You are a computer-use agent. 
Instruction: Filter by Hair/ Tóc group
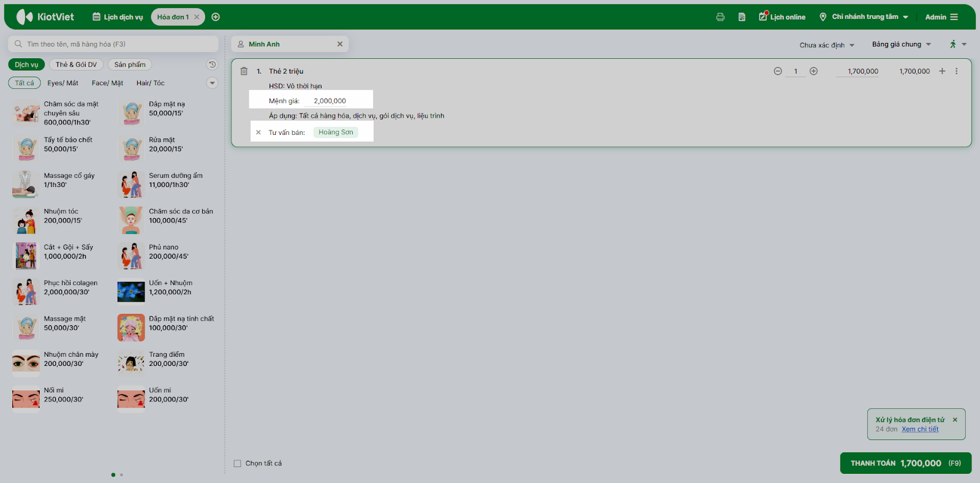point(151,83)
